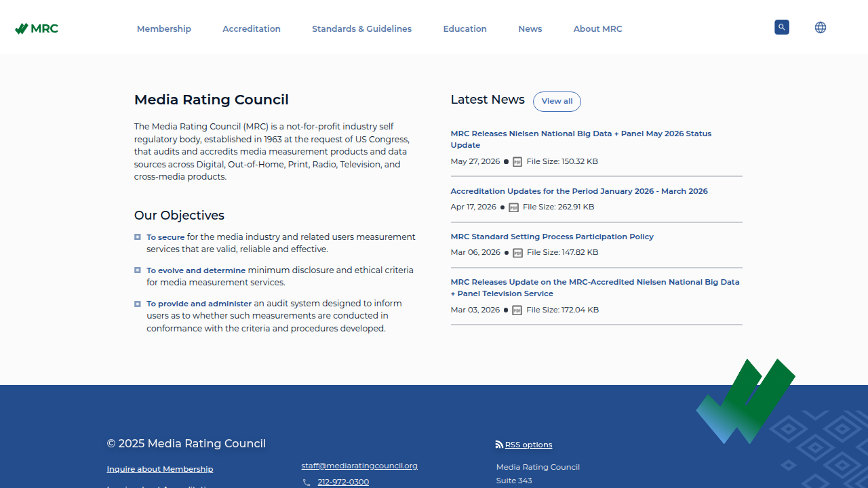Image resolution: width=868 pixels, height=488 pixels.
Task: Open the Accreditation menu
Action: [x=252, y=28]
